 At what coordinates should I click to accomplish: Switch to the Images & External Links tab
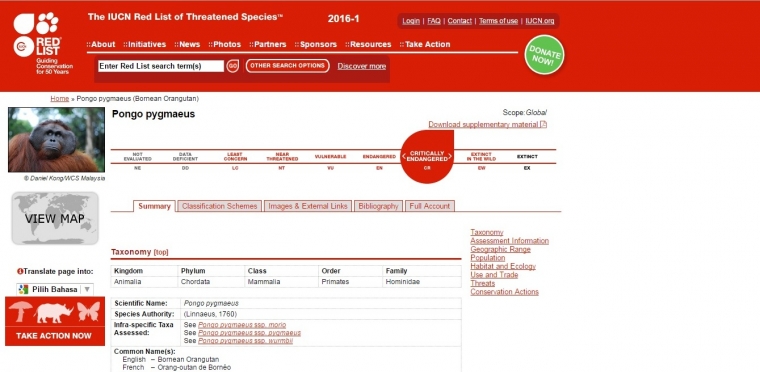coord(308,206)
